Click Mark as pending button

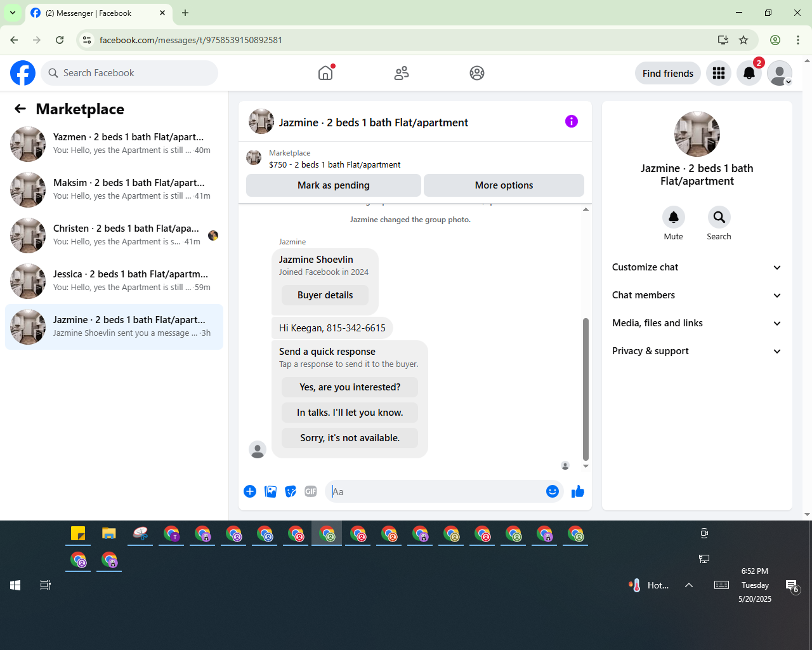(334, 185)
